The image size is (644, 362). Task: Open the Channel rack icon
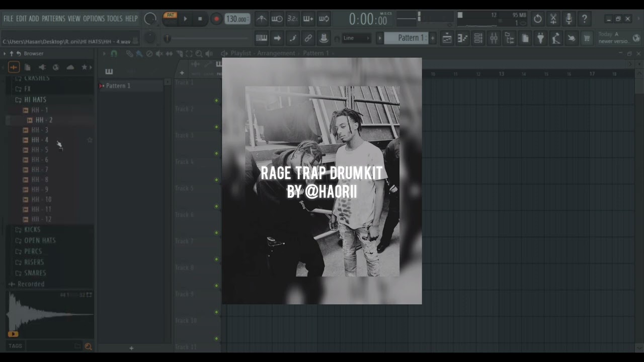[x=478, y=38]
